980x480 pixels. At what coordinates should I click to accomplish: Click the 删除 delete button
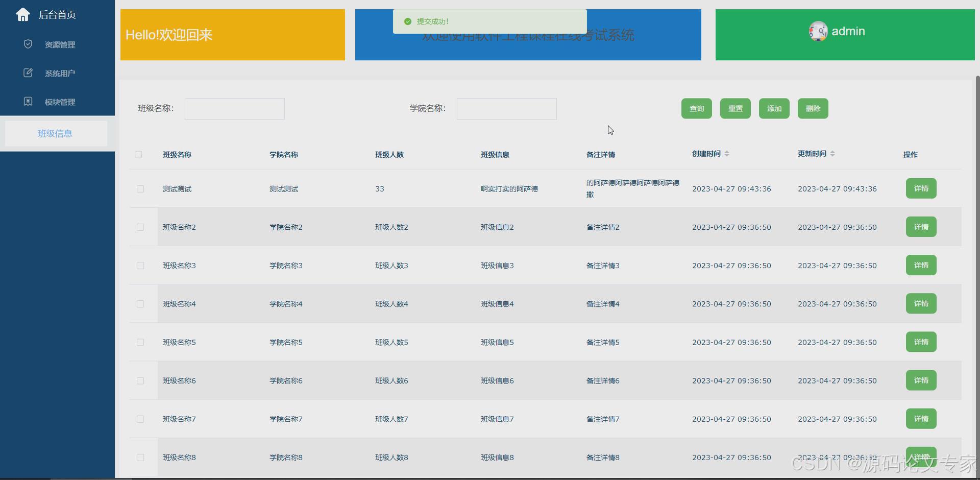click(813, 108)
